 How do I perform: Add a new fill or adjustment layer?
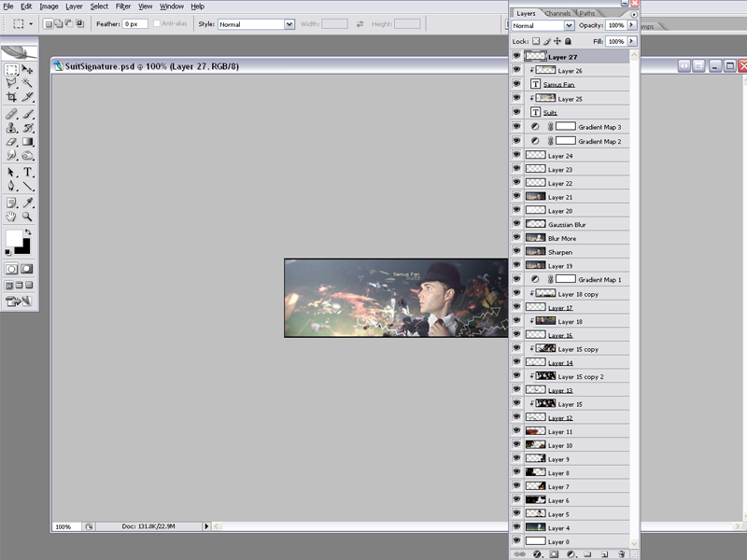pos(571,554)
